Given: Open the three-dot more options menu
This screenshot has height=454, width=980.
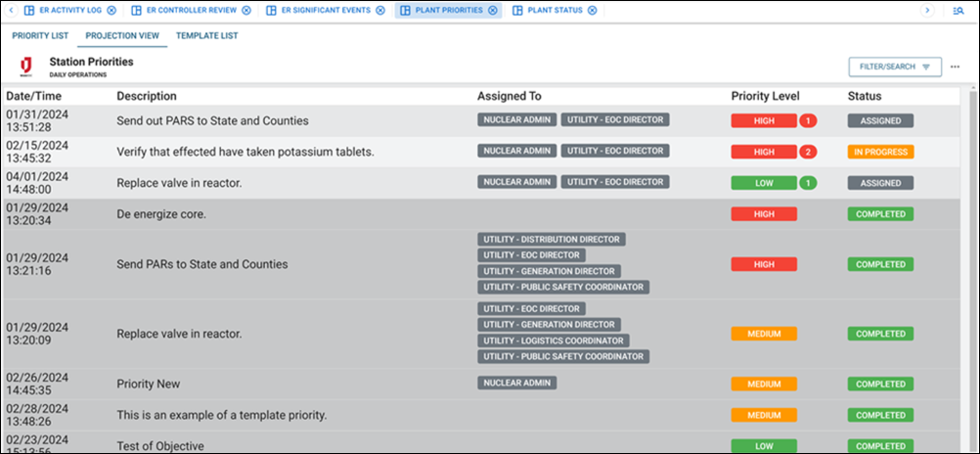Looking at the screenshot, I should (x=955, y=67).
